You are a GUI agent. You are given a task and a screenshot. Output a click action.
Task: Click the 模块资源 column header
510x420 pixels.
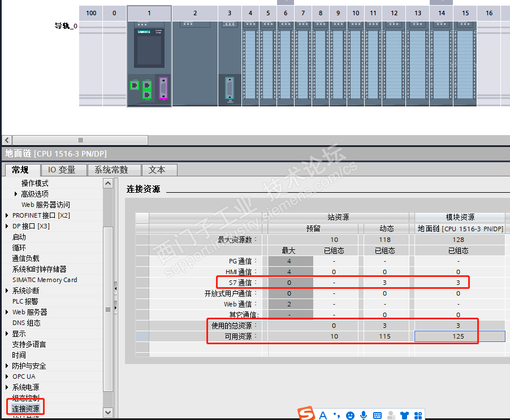coord(460,217)
